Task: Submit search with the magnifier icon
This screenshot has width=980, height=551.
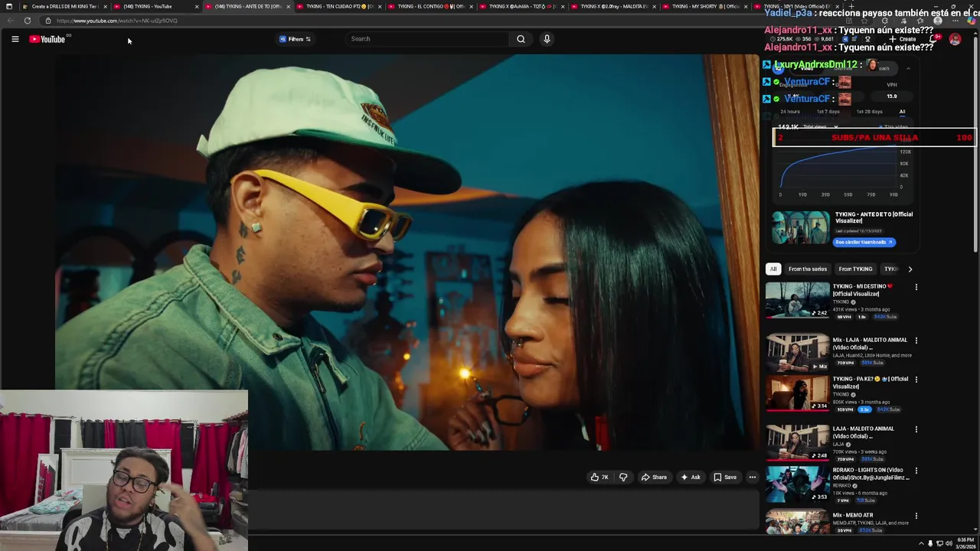Action: point(521,39)
